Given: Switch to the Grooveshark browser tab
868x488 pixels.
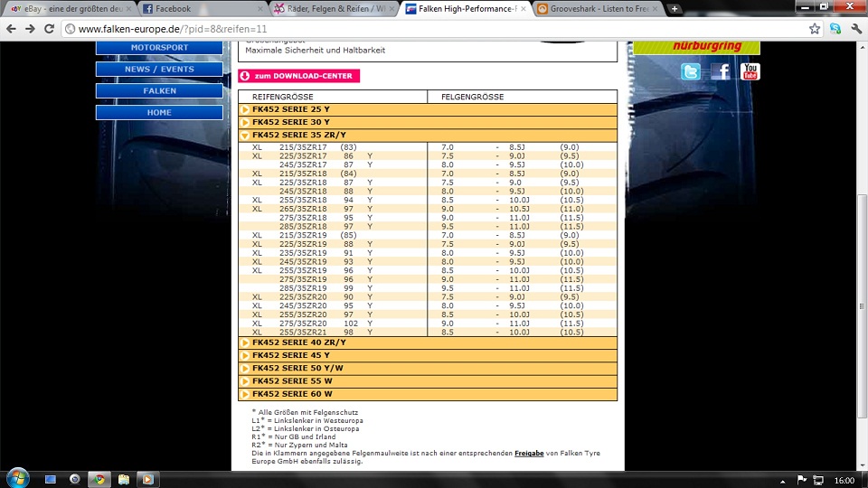Looking at the screenshot, I should tap(597, 9).
